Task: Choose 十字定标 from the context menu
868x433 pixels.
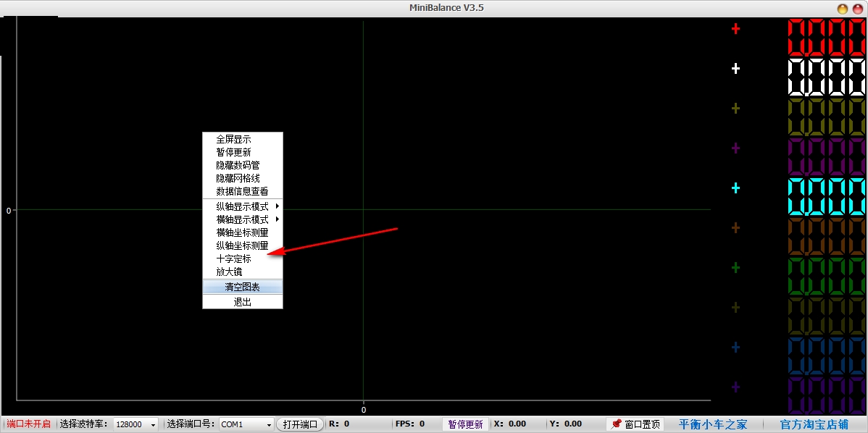Action: point(243,258)
